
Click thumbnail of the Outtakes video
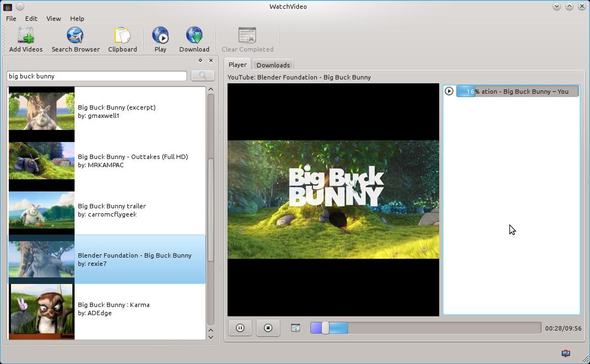click(x=41, y=161)
